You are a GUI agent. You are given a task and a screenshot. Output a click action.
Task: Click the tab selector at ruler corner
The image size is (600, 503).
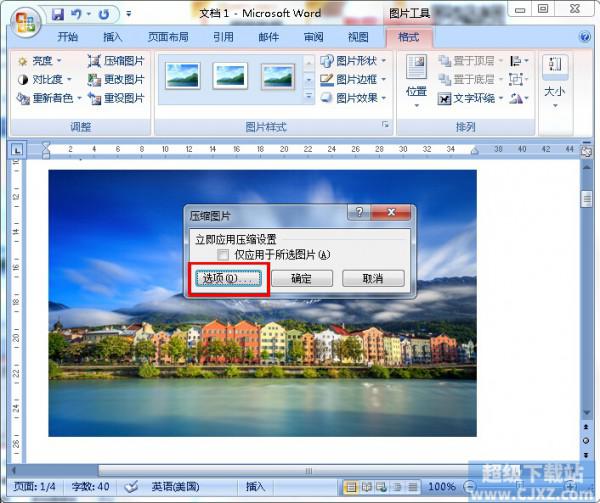click(17, 150)
